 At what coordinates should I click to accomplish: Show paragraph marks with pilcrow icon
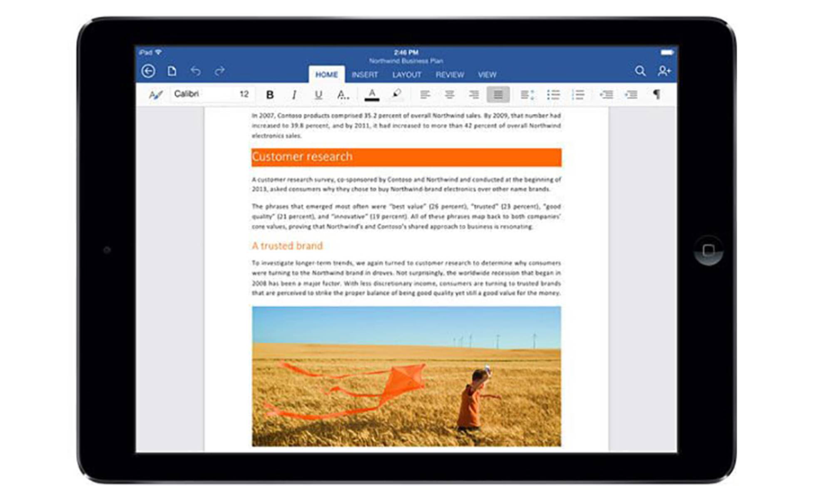pos(657,94)
